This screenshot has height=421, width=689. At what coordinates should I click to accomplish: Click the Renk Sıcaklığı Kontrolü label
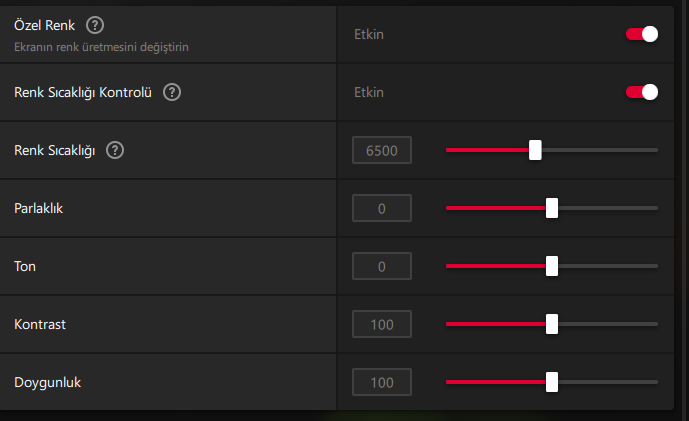pyautogui.click(x=83, y=93)
